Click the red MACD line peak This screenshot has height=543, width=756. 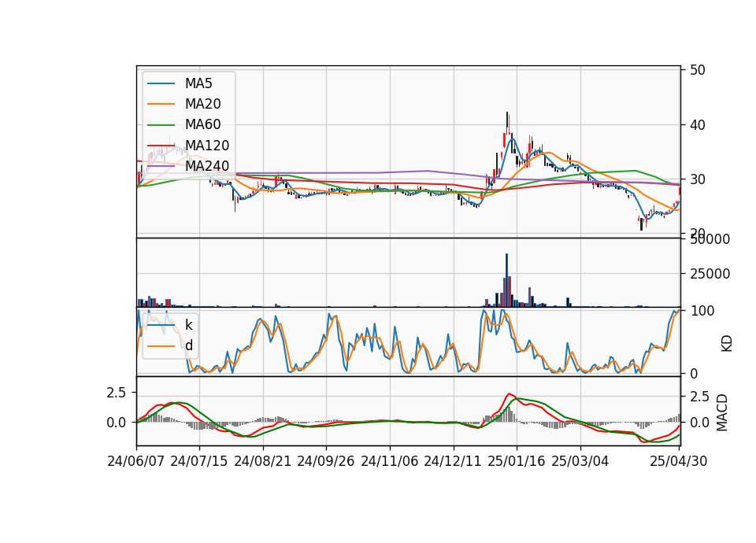click(510, 394)
